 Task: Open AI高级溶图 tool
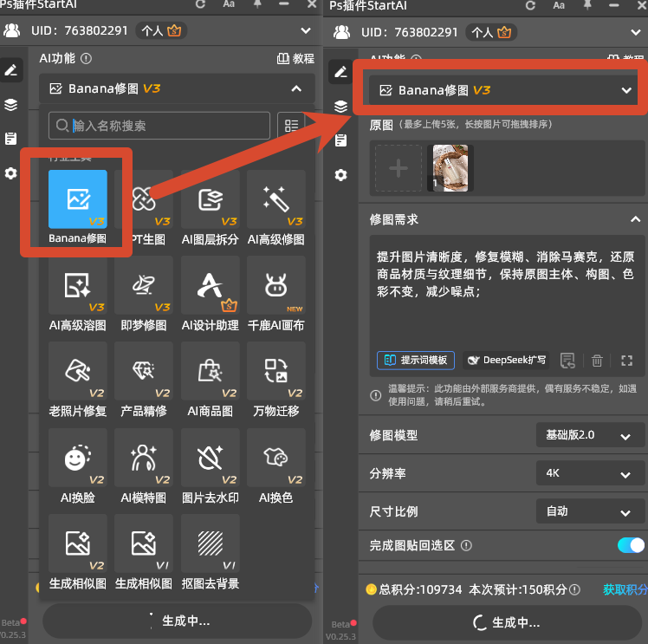(78, 285)
